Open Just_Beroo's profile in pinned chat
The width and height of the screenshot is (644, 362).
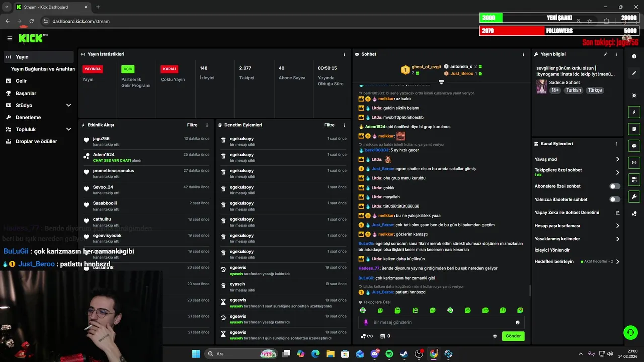(x=461, y=74)
